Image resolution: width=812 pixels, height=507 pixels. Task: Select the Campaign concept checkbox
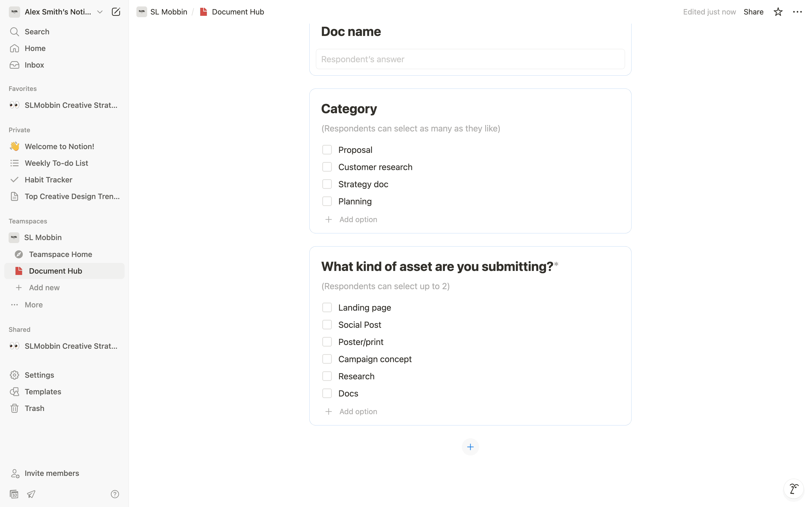(x=327, y=359)
